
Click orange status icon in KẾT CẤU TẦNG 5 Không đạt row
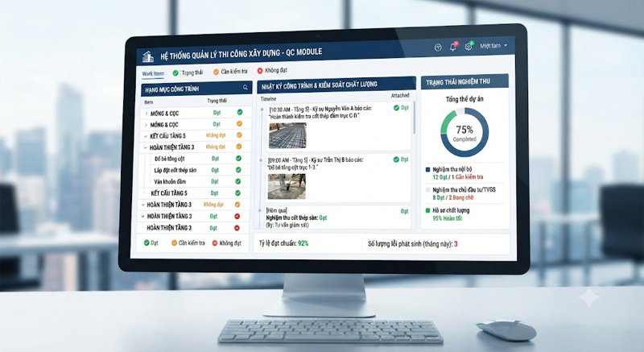[239, 135]
